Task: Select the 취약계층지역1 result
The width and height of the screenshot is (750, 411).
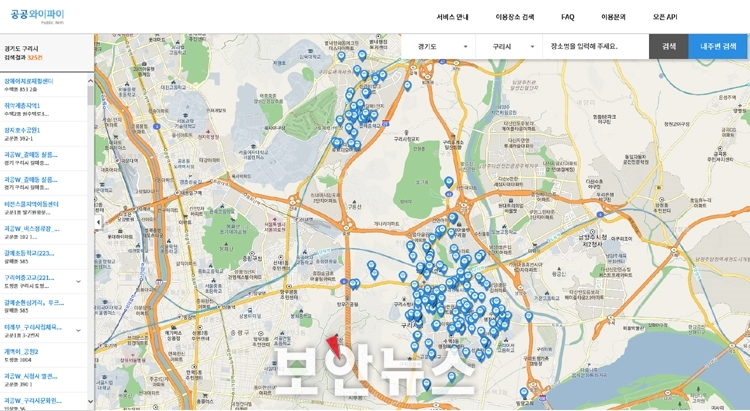Action: click(x=22, y=105)
